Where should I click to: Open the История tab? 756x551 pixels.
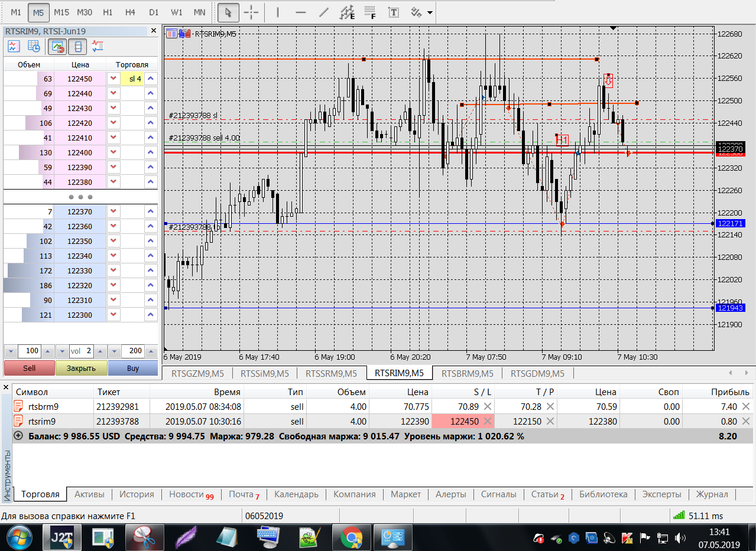pyautogui.click(x=137, y=494)
